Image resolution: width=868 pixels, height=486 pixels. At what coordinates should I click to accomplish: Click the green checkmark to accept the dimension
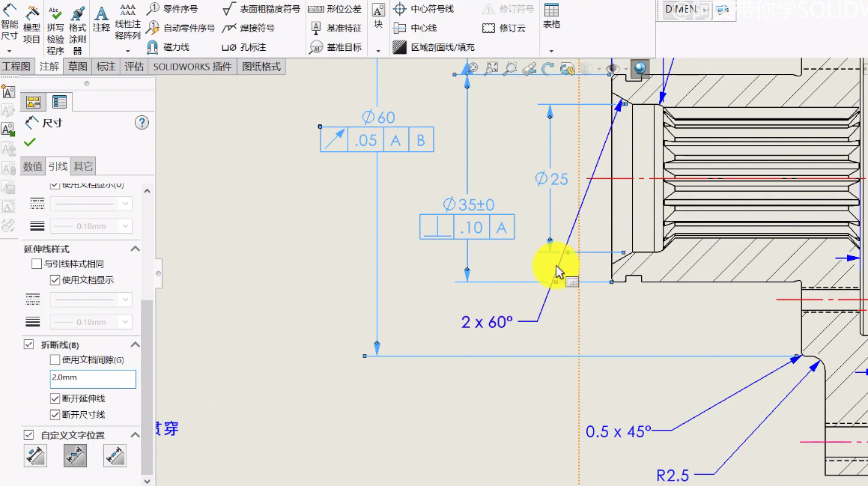(x=29, y=142)
